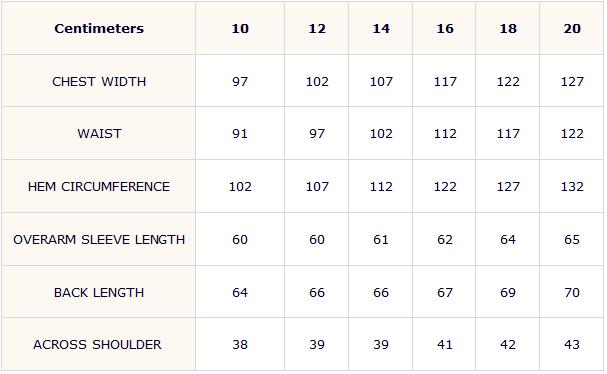This screenshot has width=607, height=374.
Task: Click overarm sleeve value 61 for size 14
Action: (381, 240)
